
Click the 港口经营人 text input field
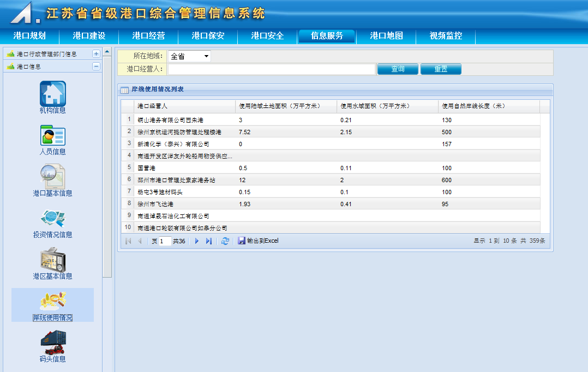[x=271, y=69]
